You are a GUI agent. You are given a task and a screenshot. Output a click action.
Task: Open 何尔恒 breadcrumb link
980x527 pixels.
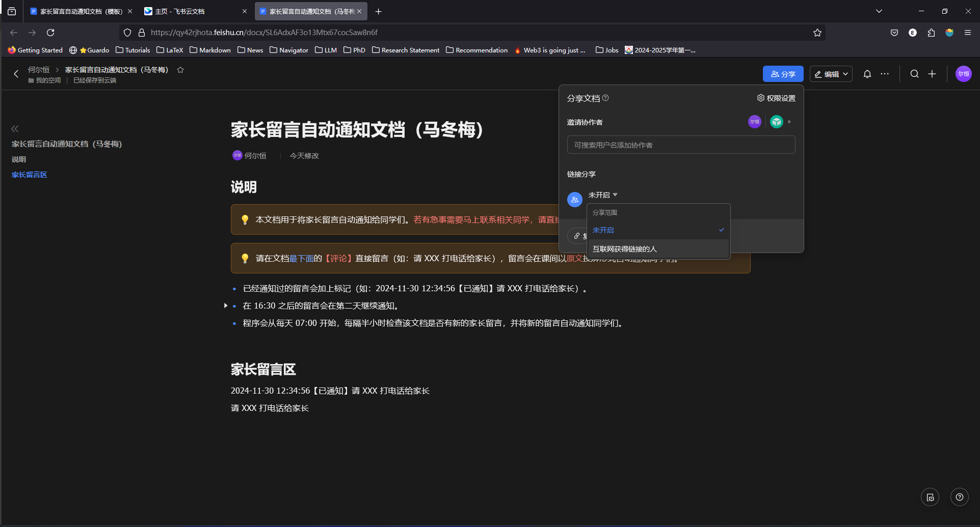point(39,70)
